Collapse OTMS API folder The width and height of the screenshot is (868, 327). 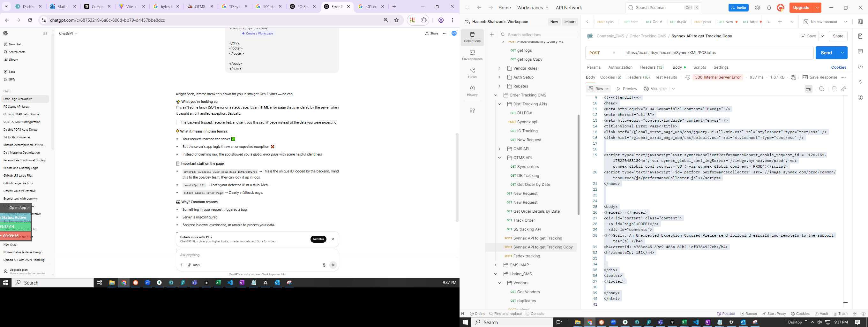pos(499,158)
